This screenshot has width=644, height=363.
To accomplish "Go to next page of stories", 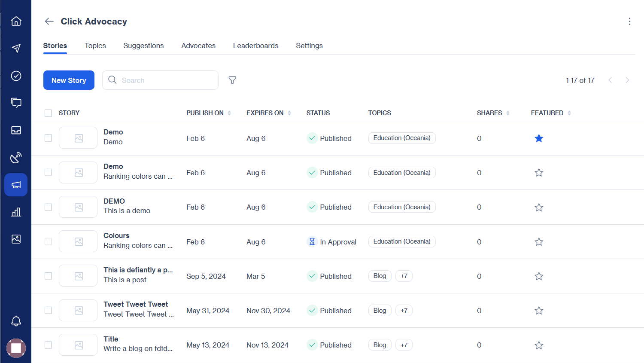I will [x=627, y=80].
